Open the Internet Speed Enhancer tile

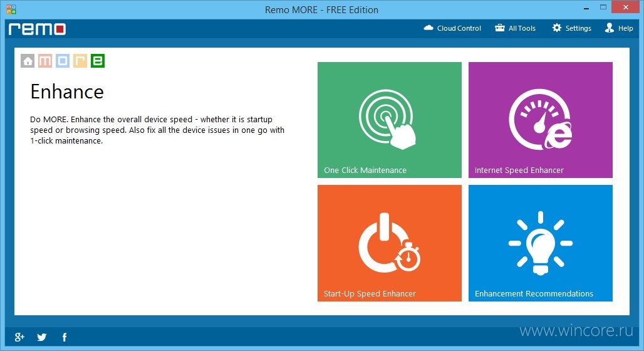click(541, 120)
